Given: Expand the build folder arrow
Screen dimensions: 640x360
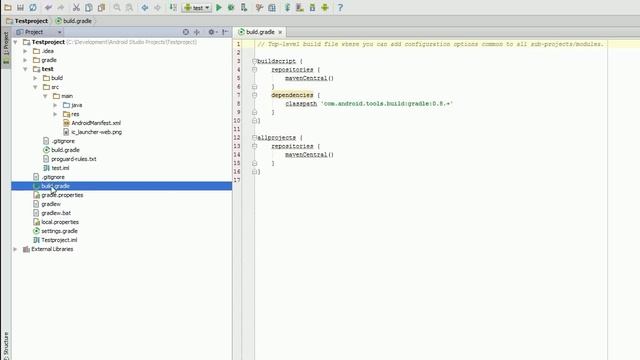Looking at the screenshot, I should (36, 78).
